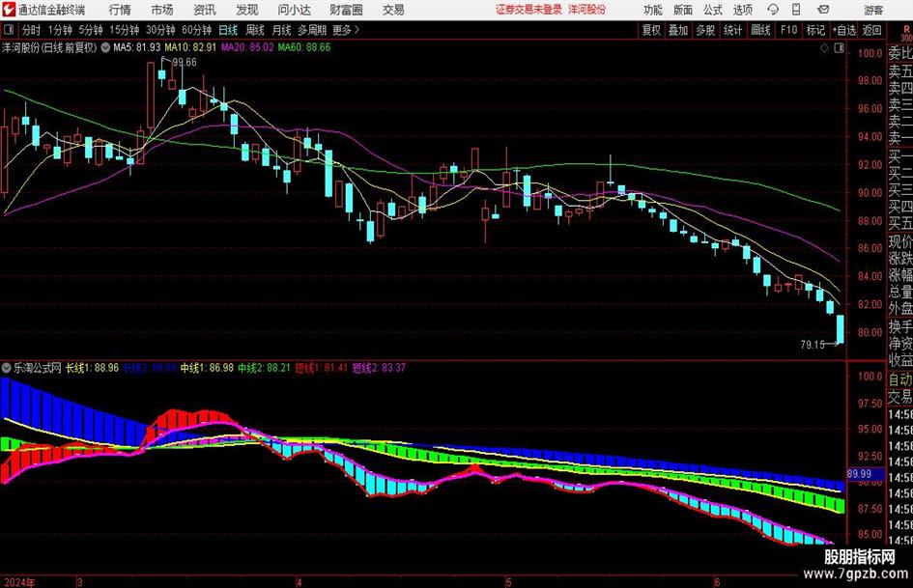Viewport: 913px width, 588px height.
Task: Click the 乐淘公式网 indicator name
Action: 38,368
